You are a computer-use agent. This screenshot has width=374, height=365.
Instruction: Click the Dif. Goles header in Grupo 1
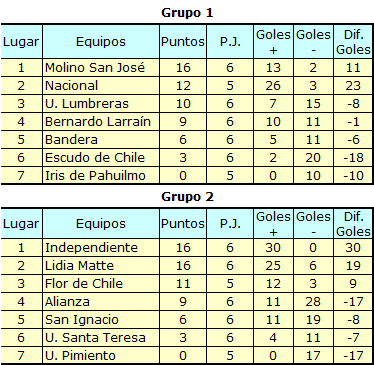(353, 42)
